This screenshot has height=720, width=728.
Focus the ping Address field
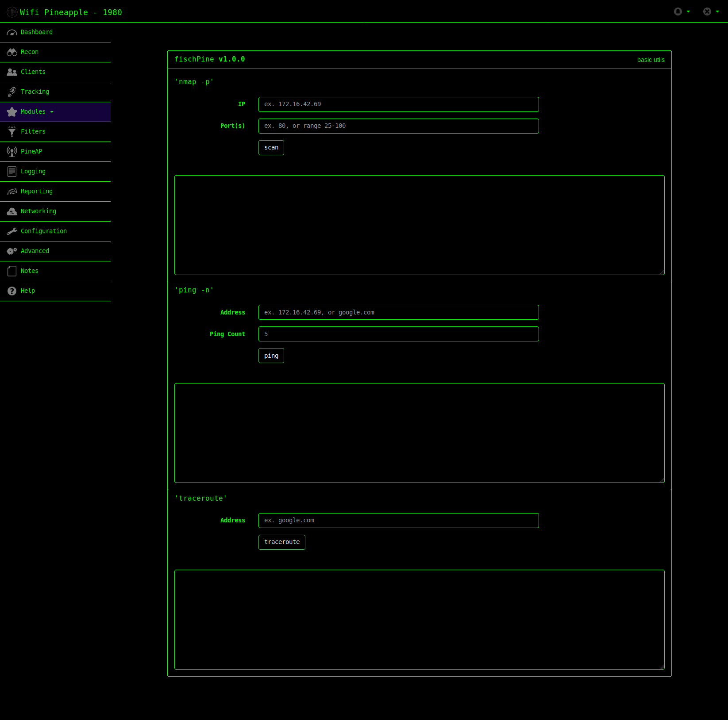point(399,312)
